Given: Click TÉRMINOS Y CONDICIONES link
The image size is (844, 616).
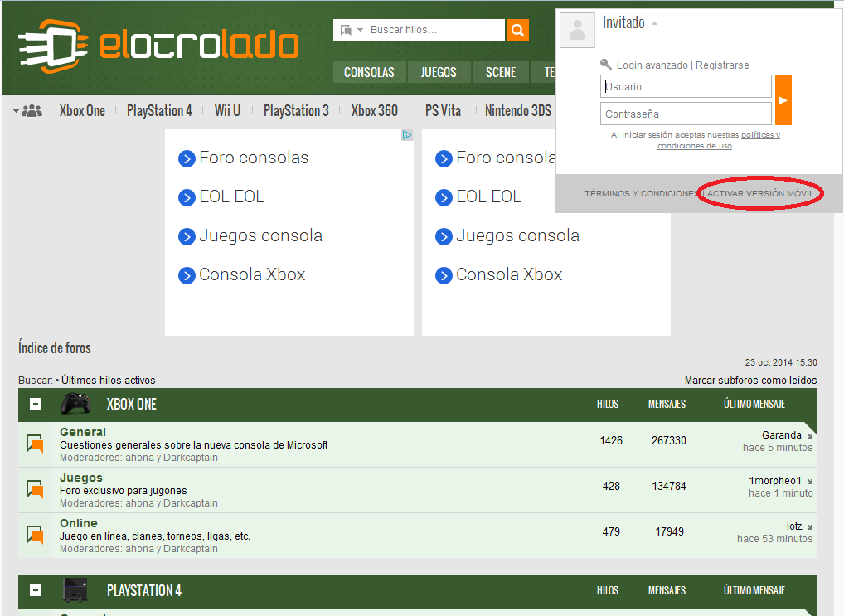Looking at the screenshot, I should pyautogui.click(x=641, y=193).
